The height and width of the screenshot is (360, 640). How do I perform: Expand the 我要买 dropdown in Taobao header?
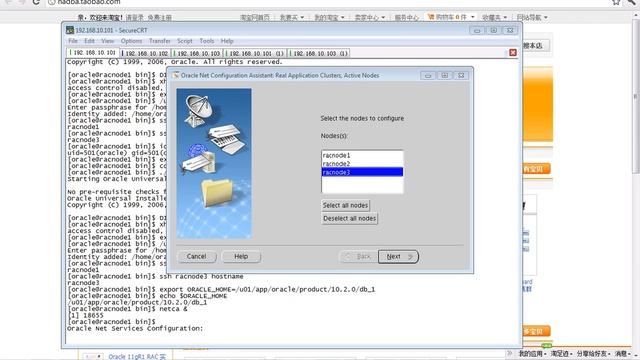point(291,17)
